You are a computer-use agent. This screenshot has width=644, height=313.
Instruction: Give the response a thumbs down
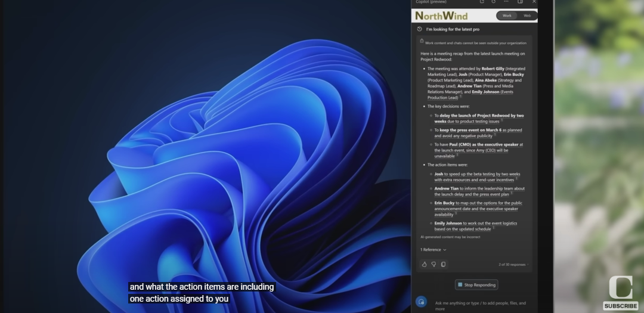434,264
